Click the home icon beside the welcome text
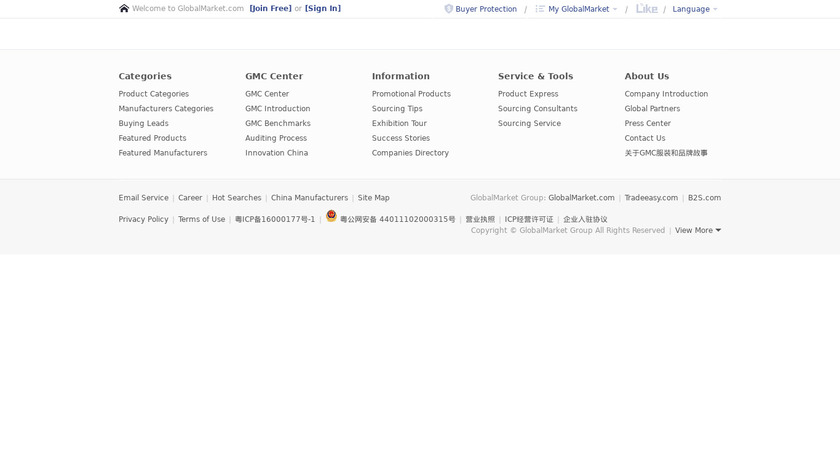 coord(124,8)
